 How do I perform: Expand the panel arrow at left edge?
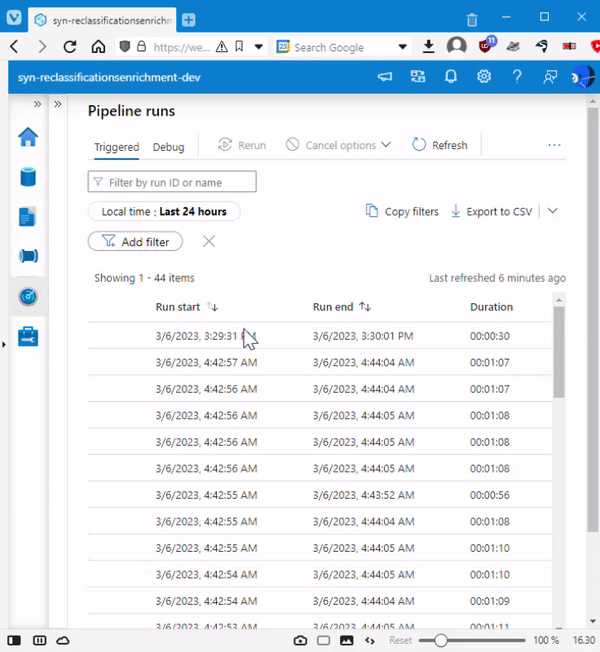[x=4, y=344]
